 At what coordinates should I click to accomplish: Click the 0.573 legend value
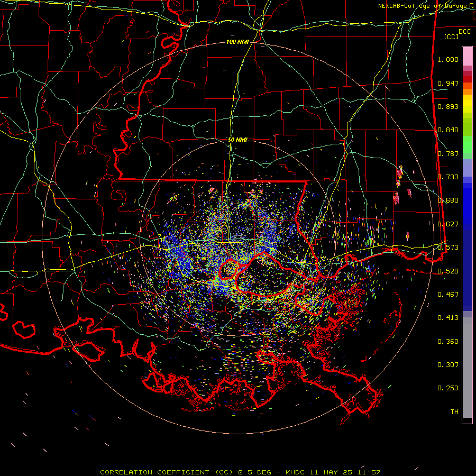click(x=448, y=248)
